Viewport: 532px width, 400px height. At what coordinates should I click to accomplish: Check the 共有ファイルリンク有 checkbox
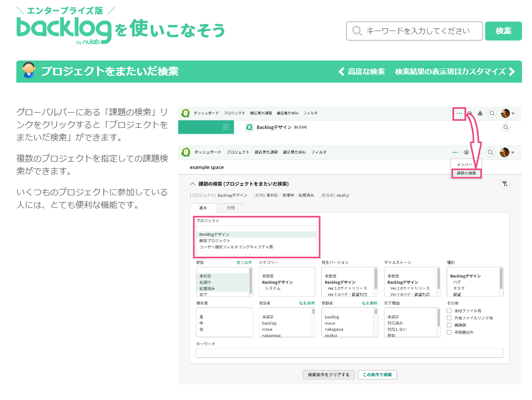pos(449,318)
